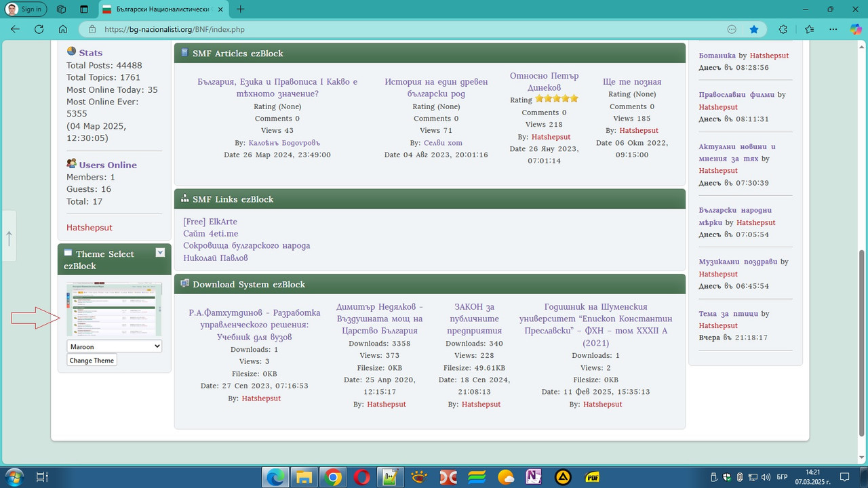Open the 'Николай Павлов' link
This screenshot has width=868, height=488.
(x=216, y=258)
